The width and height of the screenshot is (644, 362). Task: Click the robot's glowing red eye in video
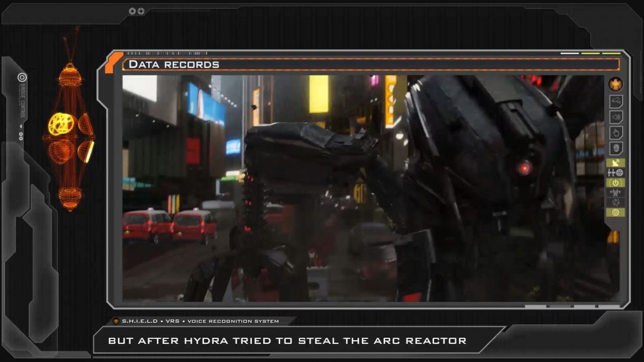pyautogui.click(x=524, y=166)
